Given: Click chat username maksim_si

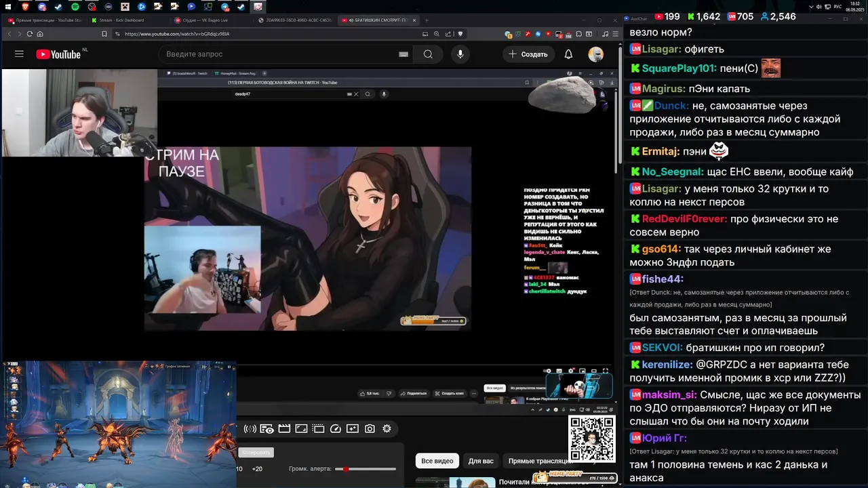Looking at the screenshot, I should point(669,394).
